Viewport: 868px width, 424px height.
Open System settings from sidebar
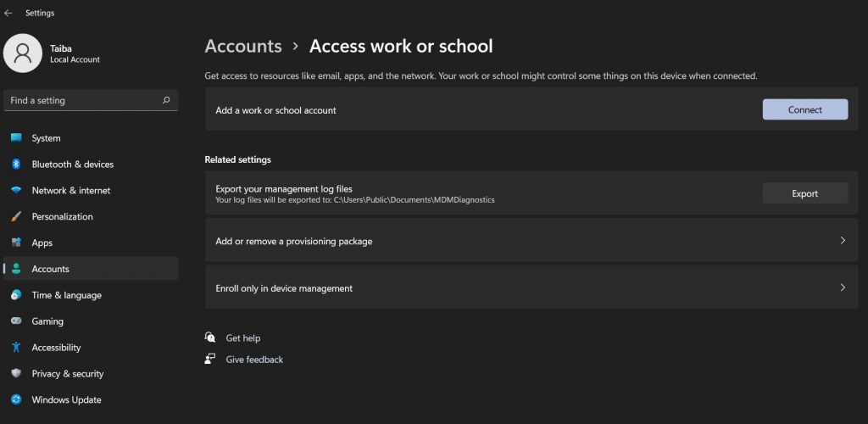click(46, 138)
